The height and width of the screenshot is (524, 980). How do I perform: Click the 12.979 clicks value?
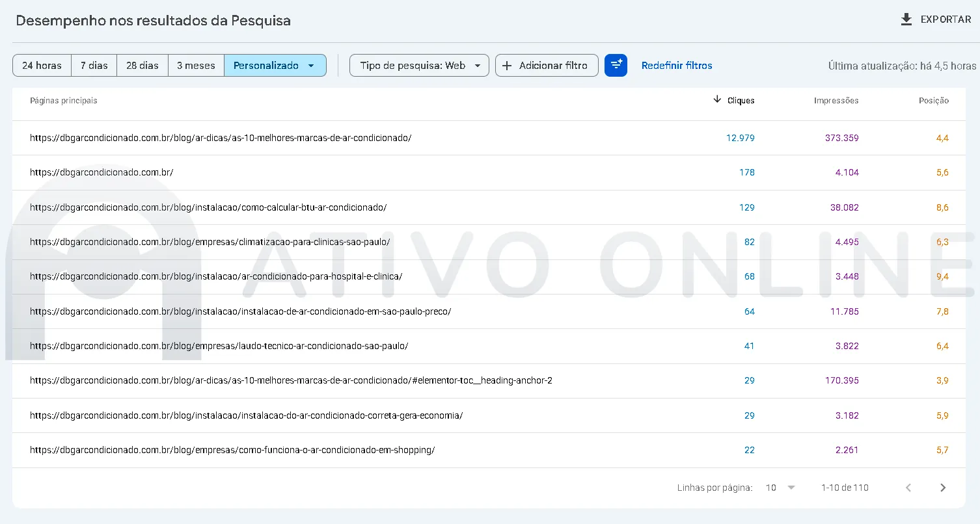click(x=741, y=138)
